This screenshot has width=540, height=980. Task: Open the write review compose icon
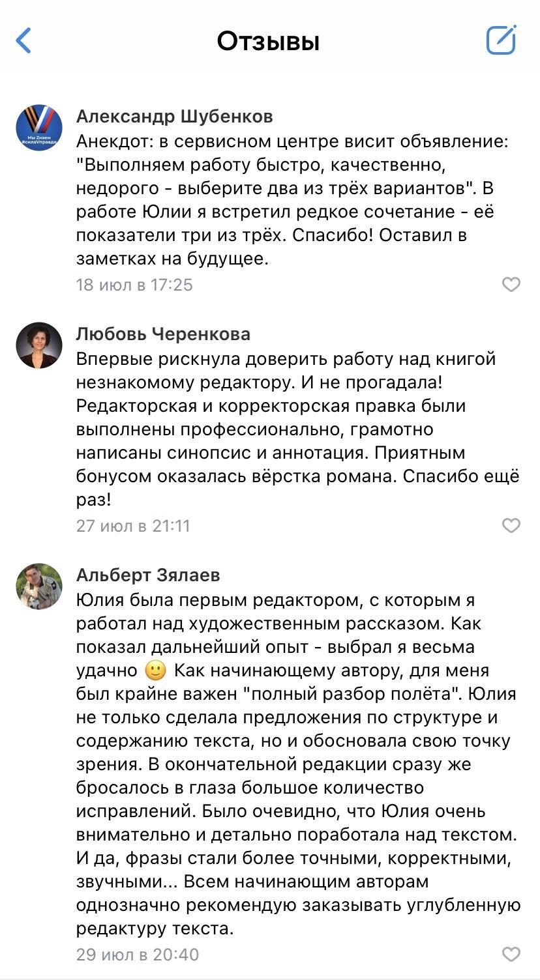point(501,40)
